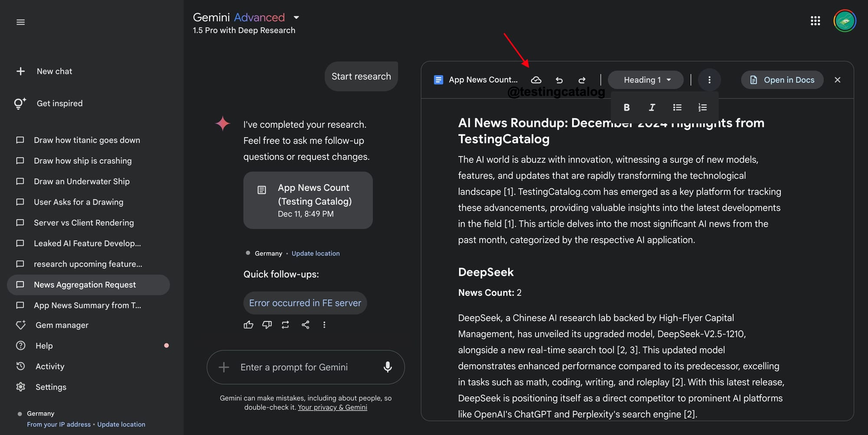Click the thumbs down bad response icon
868x435 pixels.
pos(267,325)
